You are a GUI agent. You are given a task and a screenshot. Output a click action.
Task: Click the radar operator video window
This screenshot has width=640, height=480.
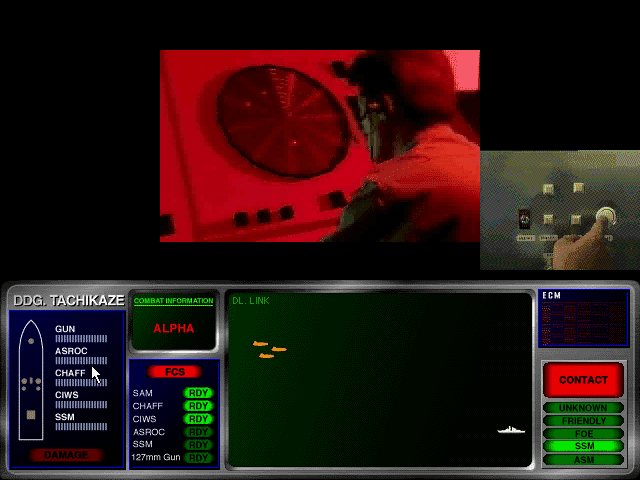coord(320,146)
